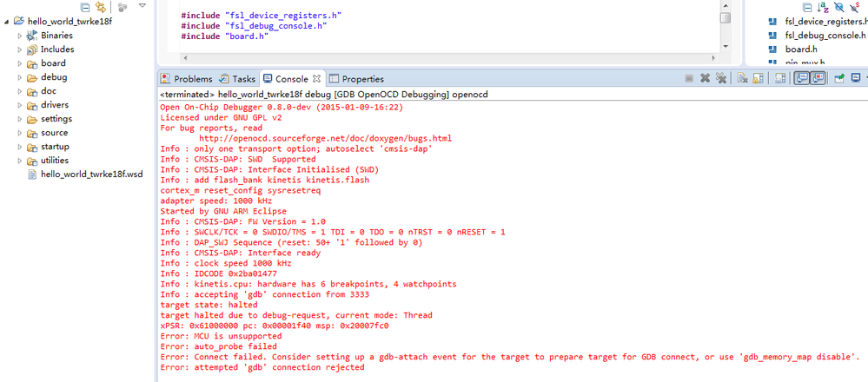Select the startup folder
The width and height of the screenshot is (868, 382).
pos(55,147)
